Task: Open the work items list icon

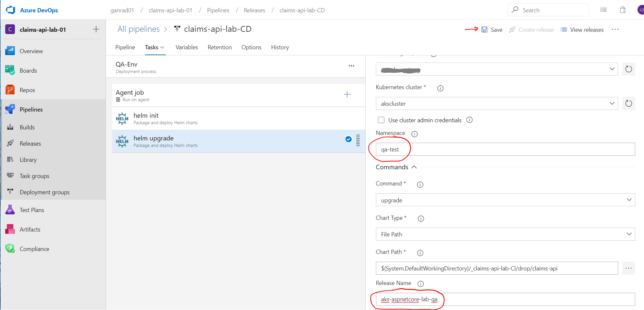Action: (x=603, y=10)
